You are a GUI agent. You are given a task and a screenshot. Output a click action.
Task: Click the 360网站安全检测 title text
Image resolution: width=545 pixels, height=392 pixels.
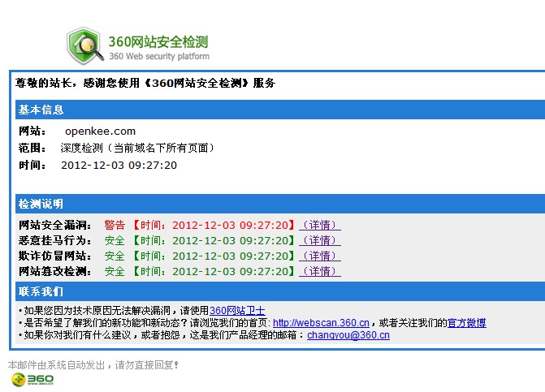tap(158, 41)
